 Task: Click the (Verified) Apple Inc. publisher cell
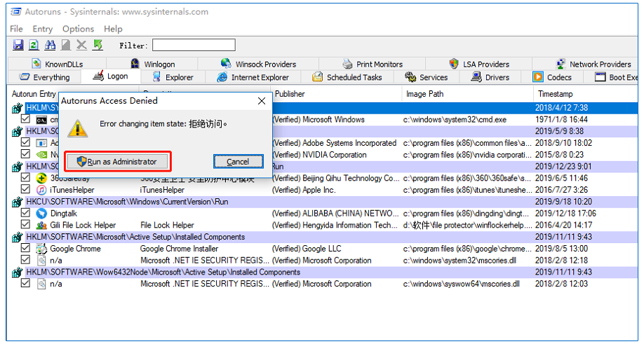[x=304, y=190]
